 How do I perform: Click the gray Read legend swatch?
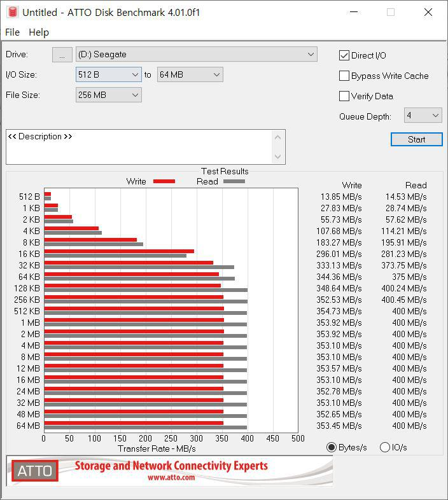pyautogui.click(x=234, y=181)
